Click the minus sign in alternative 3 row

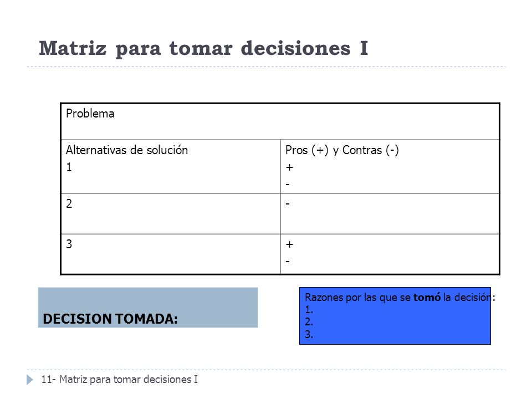click(x=288, y=262)
